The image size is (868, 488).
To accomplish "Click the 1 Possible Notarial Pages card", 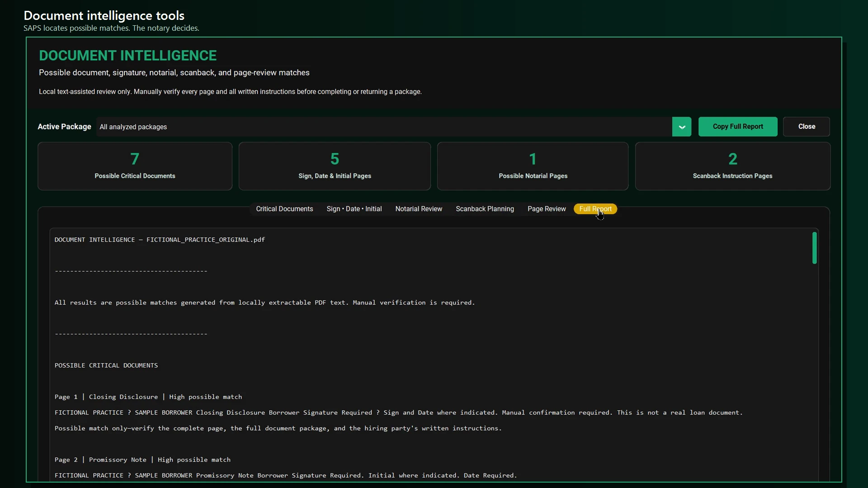I will click(x=533, y=166).
